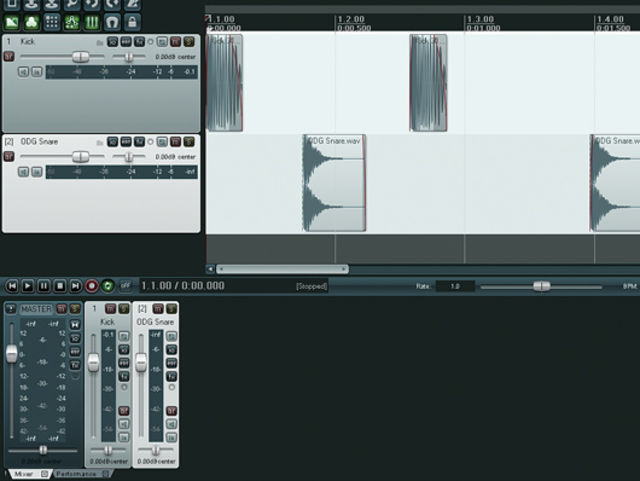Click the 1.3.00 marker on the timeline ruler
This screenshot has width=640, height=481.
pos(480,19)
